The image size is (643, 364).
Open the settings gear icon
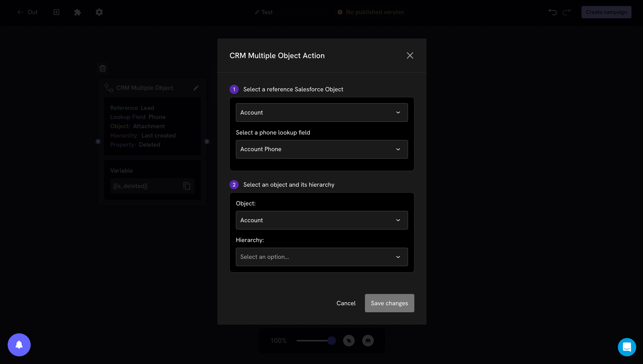pos(99,12)
